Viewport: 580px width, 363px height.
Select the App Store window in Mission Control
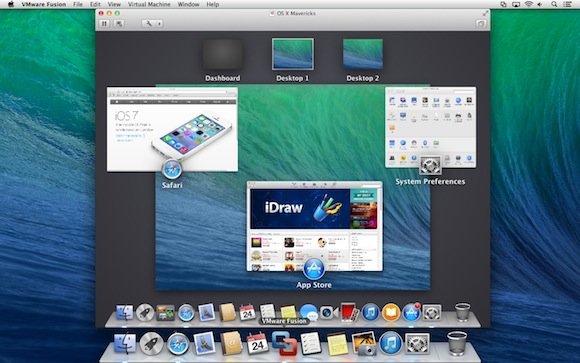coord(314,226)
